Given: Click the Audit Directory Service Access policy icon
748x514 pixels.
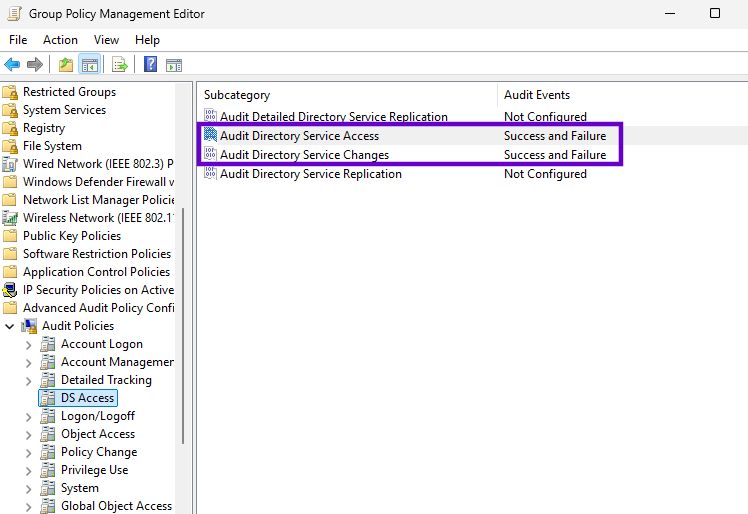Looking at the screenshot, I should tap(210, 136).
